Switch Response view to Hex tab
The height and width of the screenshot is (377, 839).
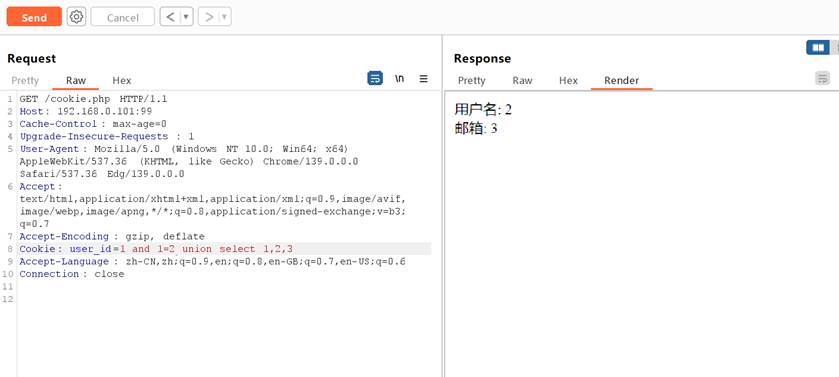click(568, 81)
